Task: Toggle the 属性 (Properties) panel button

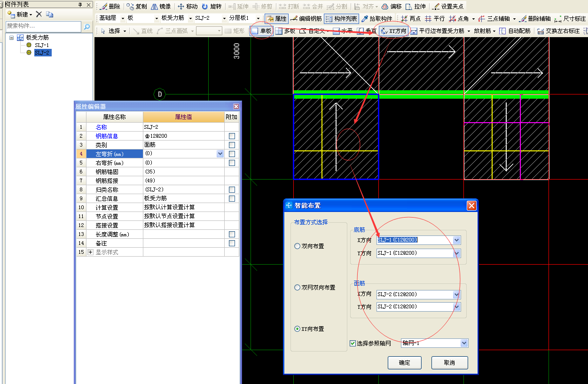Action: [x=276, y=19]
